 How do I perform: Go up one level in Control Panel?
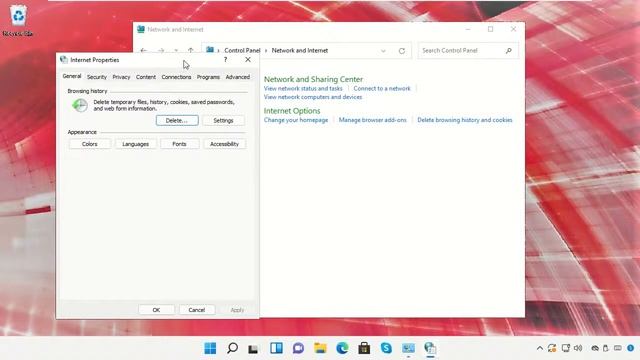(x=191, y=51)
